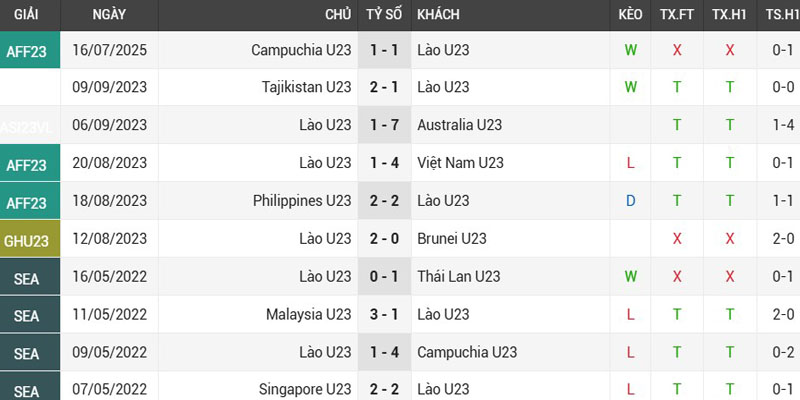Open the 3 - 1 match score details
This screenshot has width=800, height=400.
[x=383, y=315]
